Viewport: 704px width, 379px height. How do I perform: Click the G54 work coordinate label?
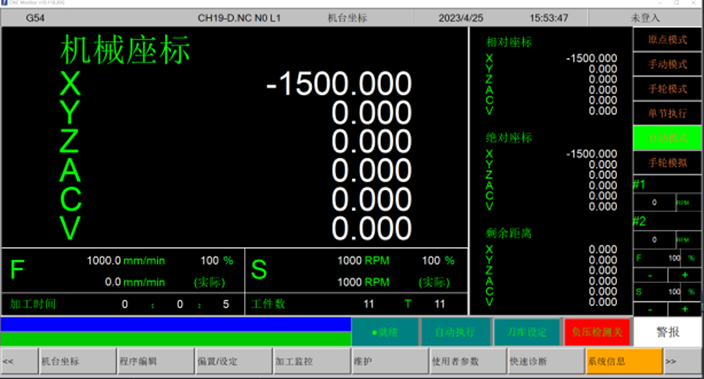point(35,18)
